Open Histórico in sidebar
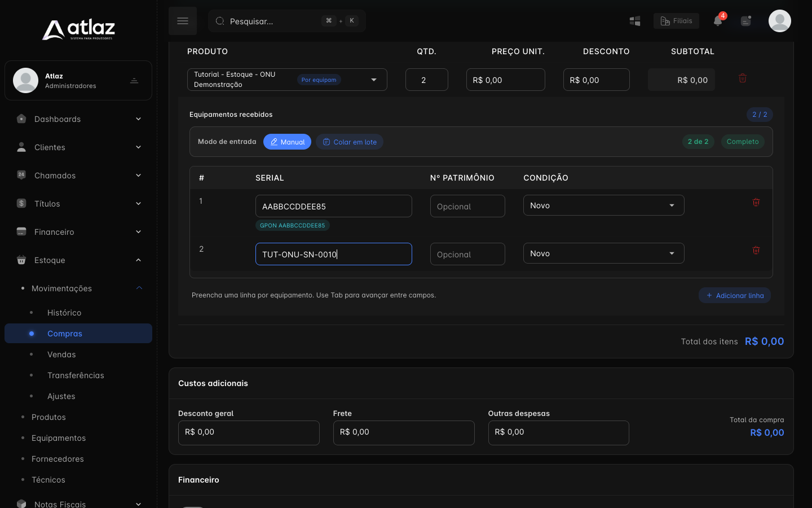The height and width of the screenshot is (508, 812). pyautogui.click(x=64, y=313)
